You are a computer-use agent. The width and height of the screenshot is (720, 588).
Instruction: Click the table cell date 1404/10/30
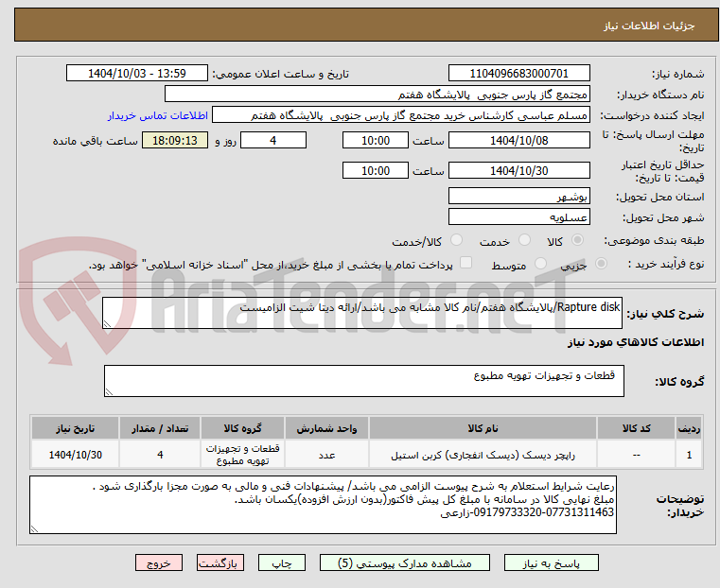click(76, 455)
